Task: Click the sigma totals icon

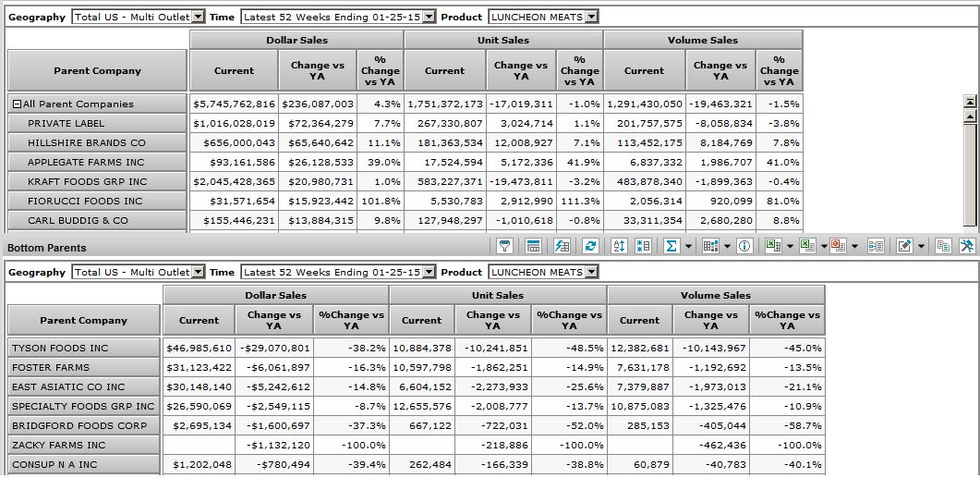Action: [x=671, y=246]
